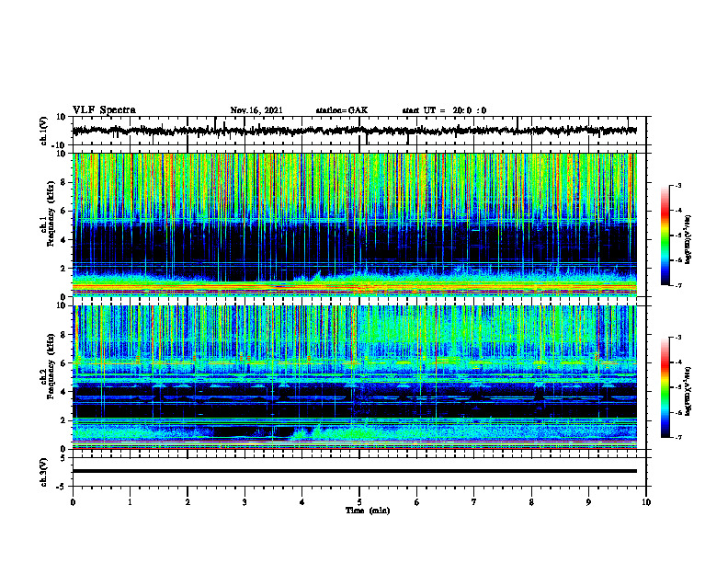Click the ch.1 color bar log(PSD) label
The height and width of the screenshot is (563, 728).
[x=688, y=239]
